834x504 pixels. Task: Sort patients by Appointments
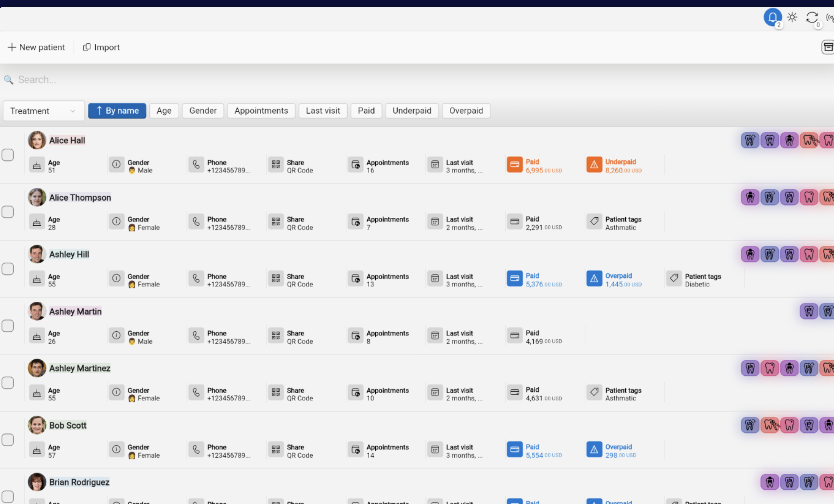pyautogui.click(x=261, y=111)
